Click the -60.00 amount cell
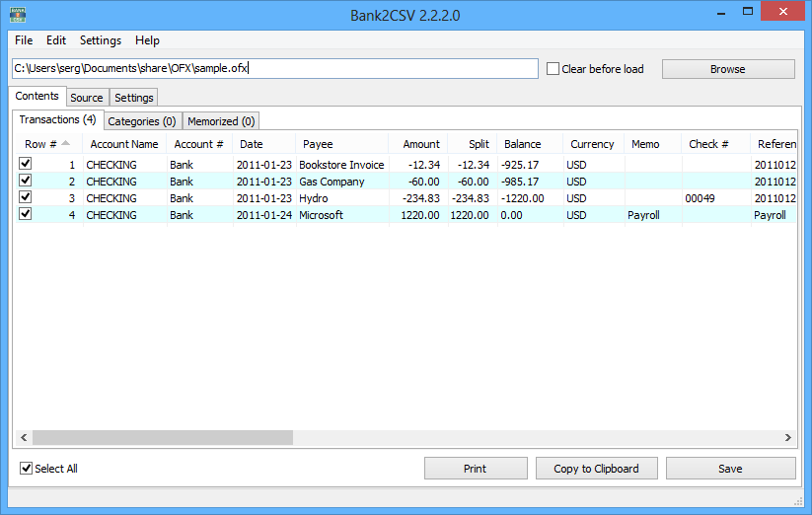 [x=418, y=182]
